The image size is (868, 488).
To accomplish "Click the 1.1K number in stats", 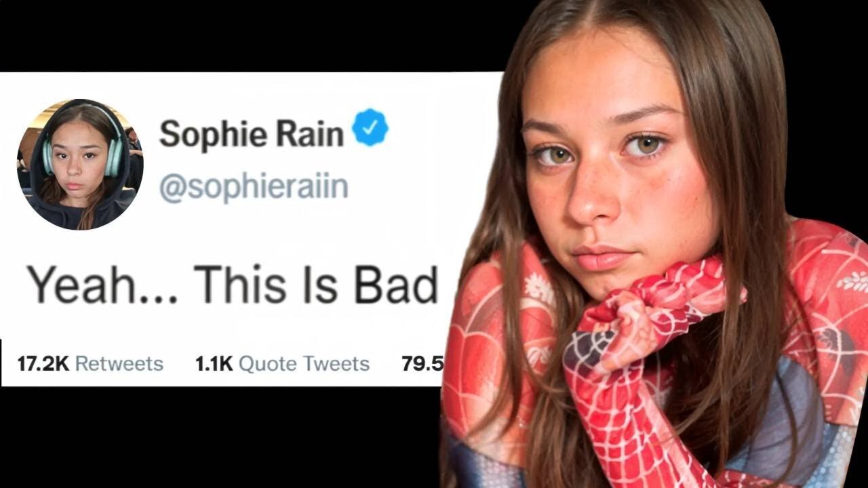I will pos(214,364).
